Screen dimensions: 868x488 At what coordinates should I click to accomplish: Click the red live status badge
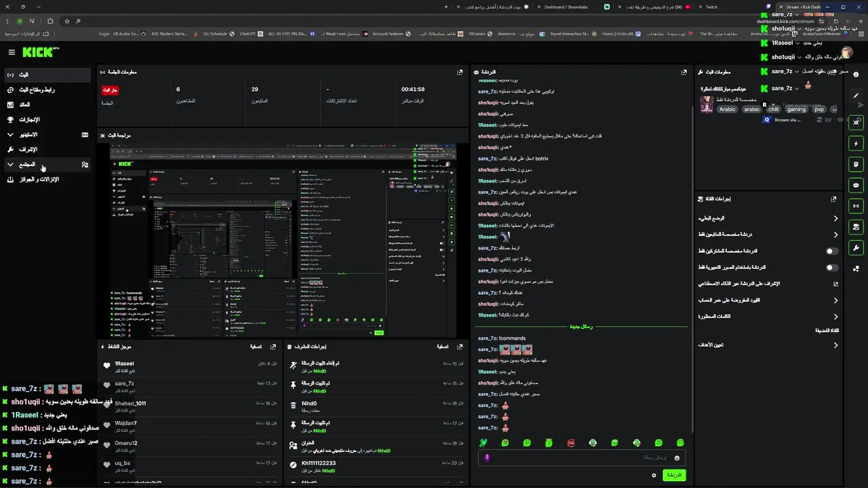(111, 89)
